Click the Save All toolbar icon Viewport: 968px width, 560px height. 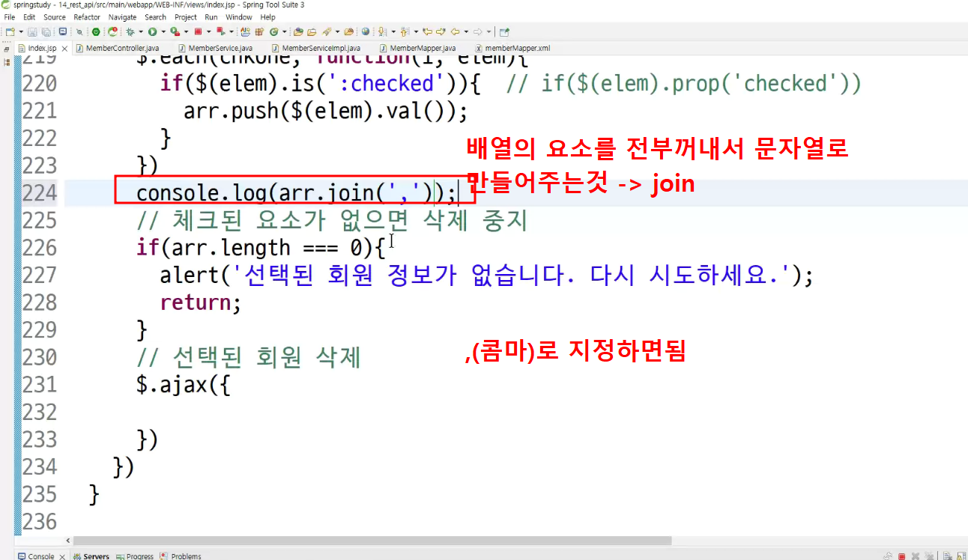(46, 31)
